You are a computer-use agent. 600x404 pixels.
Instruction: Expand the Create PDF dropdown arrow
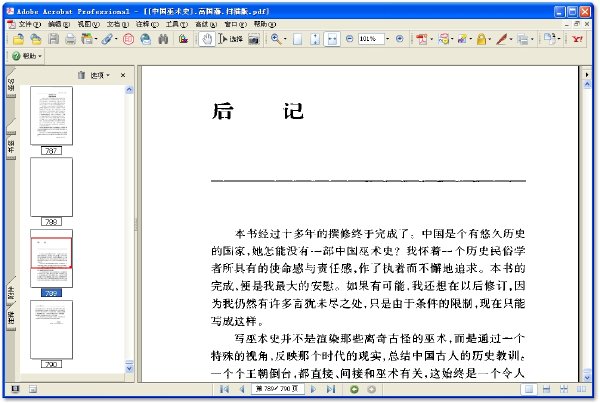click(x=431, y=39)
